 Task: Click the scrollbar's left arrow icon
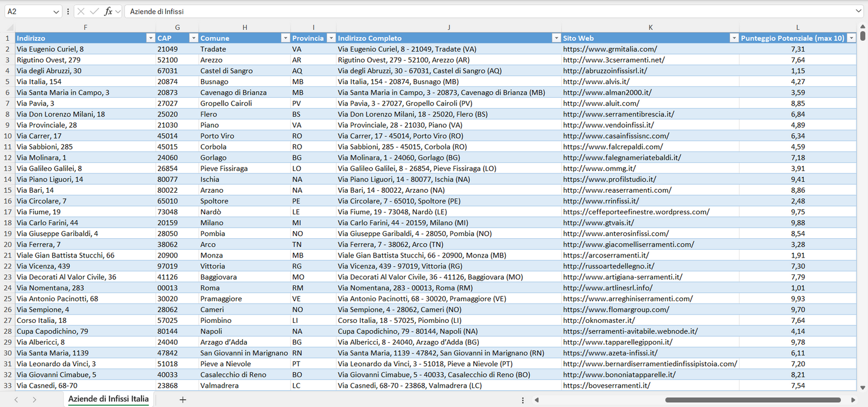[x=536, y=399]
